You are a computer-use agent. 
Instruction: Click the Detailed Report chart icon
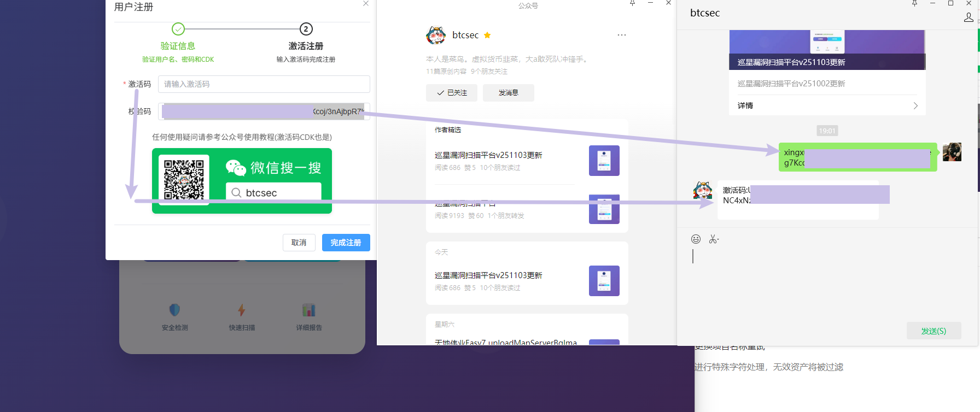pyautogui.click(x=308, y=310)
